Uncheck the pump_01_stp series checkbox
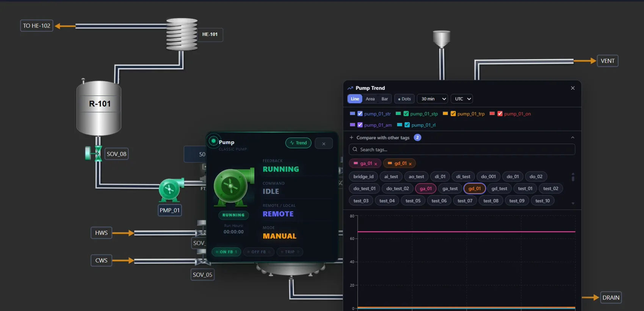Image resolution: width=644 pixels, height=311 pixels. pyautogui.click(x=406, y=114)
